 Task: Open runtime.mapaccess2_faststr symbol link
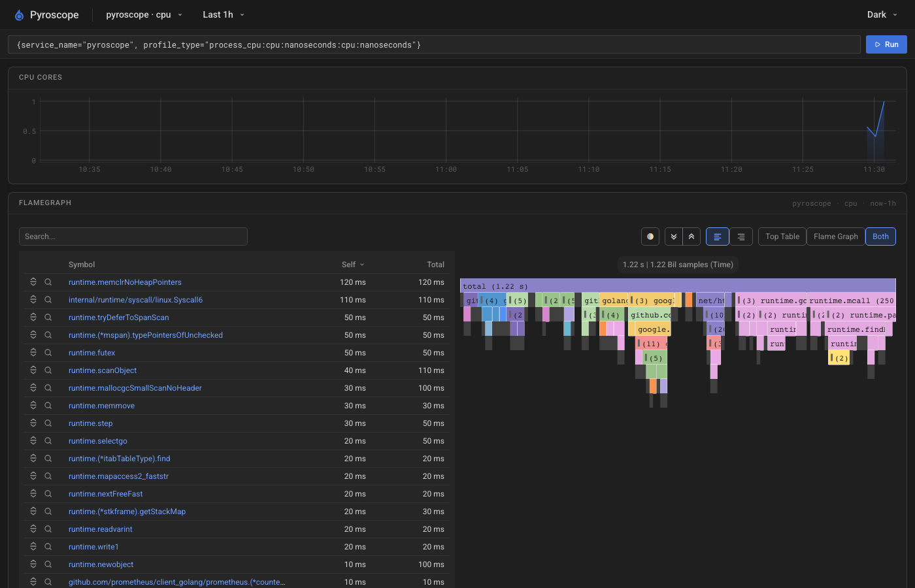tap(118, 476)
